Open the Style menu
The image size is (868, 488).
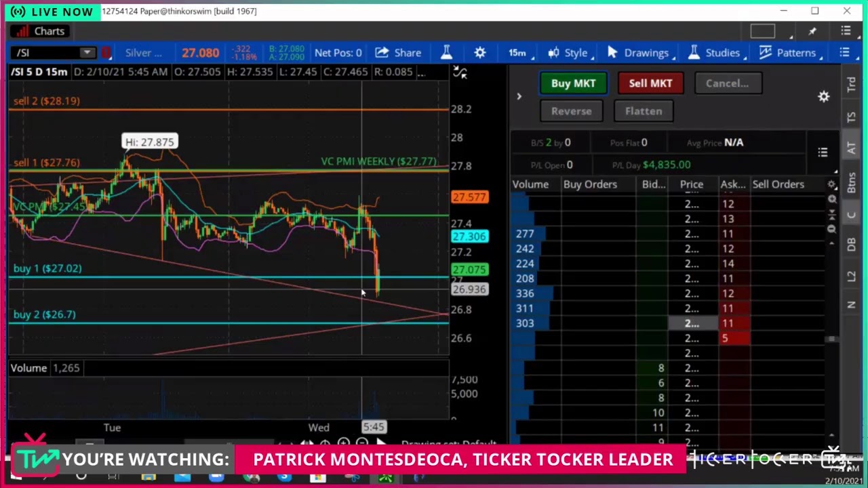pos(570,53)
